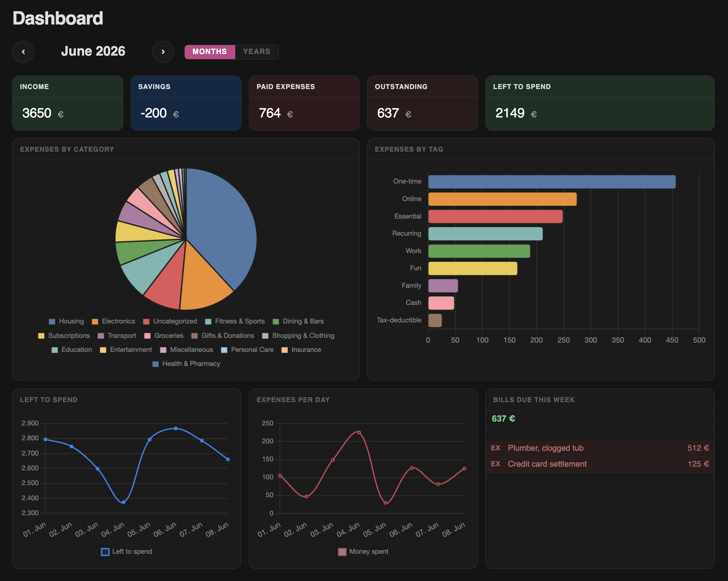Toggle the 'Money spent' chart legend

click(363, 551)
